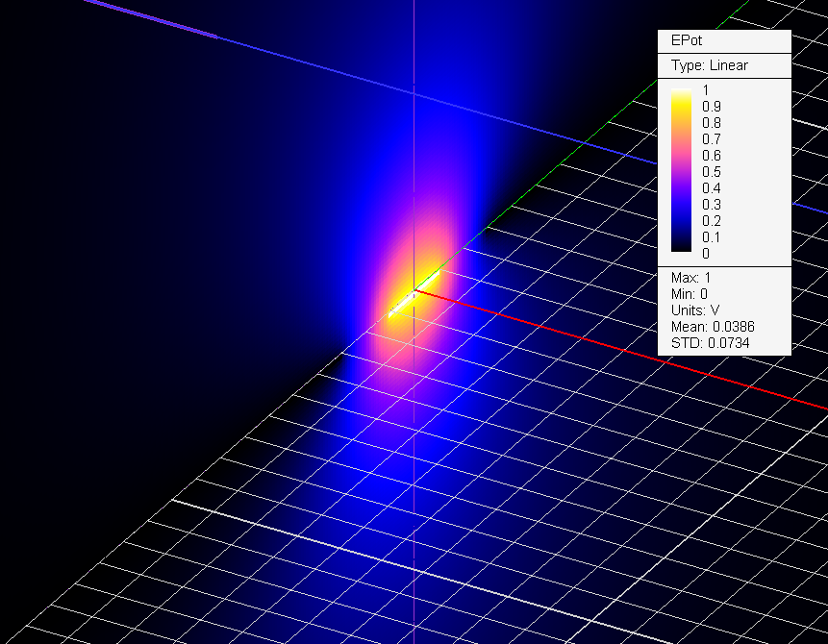This screenshot has height=644, width=828.
Task: Click the EPot legend title
Action: click(685, 41)
